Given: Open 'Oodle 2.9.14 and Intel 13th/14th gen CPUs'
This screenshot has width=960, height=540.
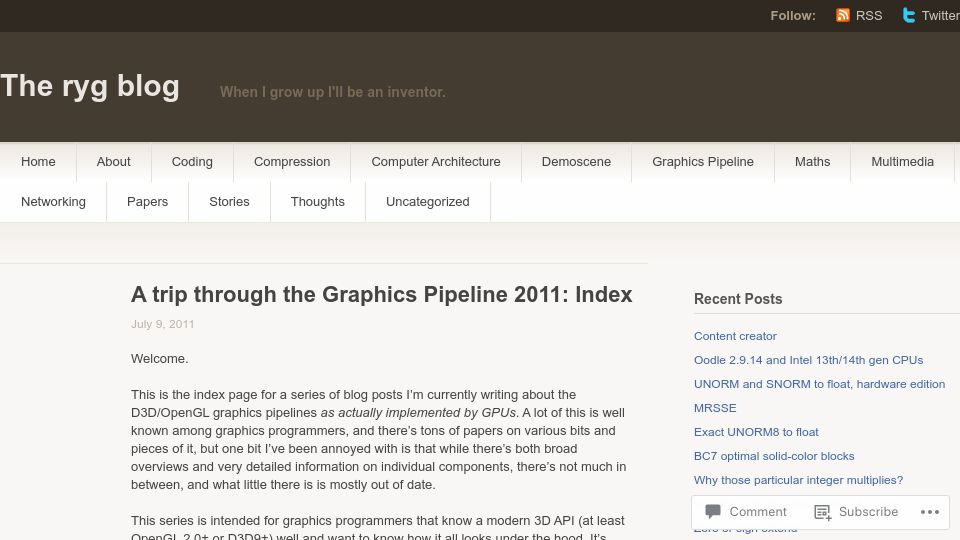Looking at the screenshot, I should pos(808,360).
